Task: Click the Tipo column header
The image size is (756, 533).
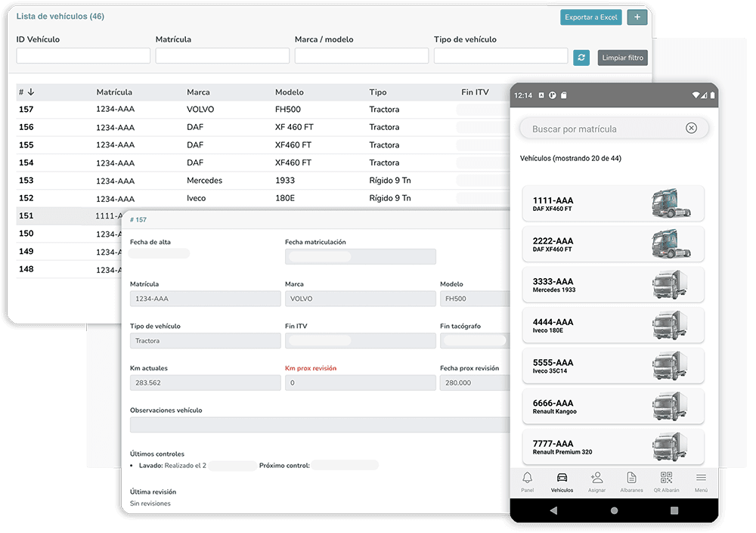Action: point(378,92)
